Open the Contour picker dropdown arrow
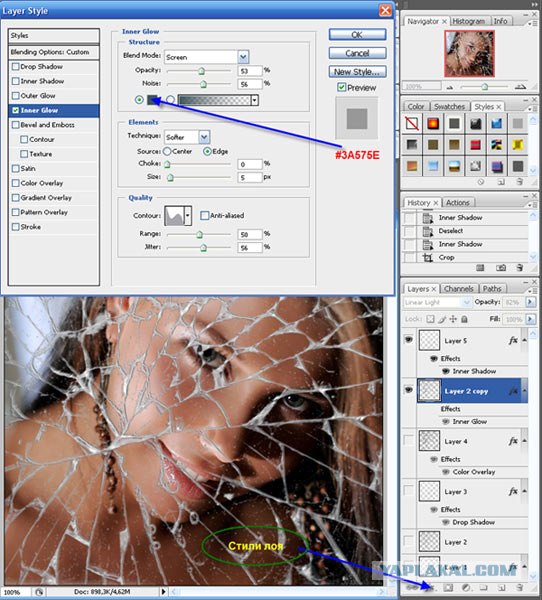 point(188,215)
